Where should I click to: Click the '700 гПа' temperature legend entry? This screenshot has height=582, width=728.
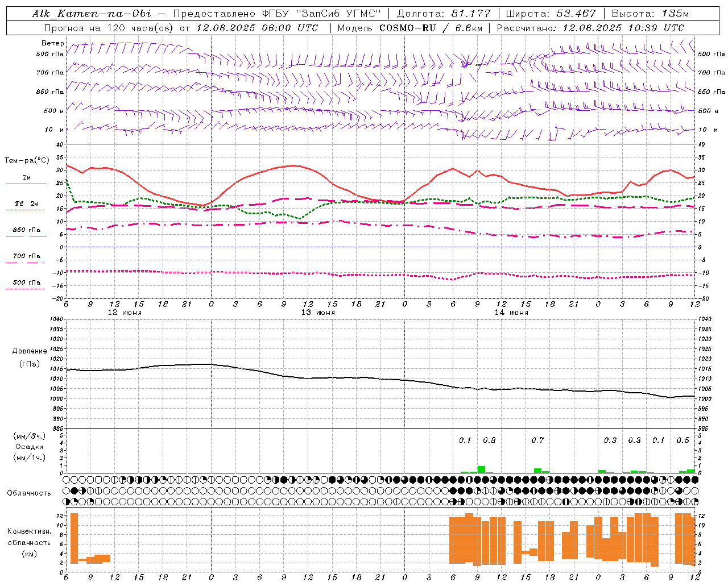pyautogui.click(x=27, y=256)
